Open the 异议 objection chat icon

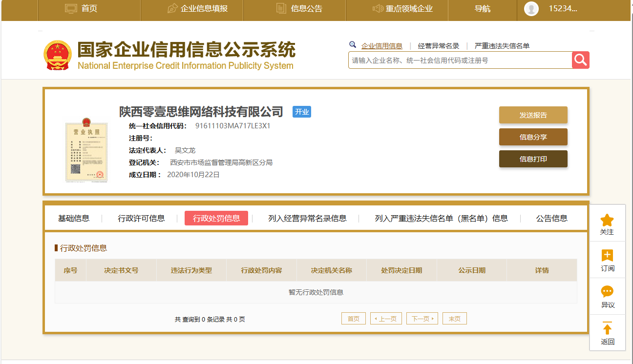607,292
